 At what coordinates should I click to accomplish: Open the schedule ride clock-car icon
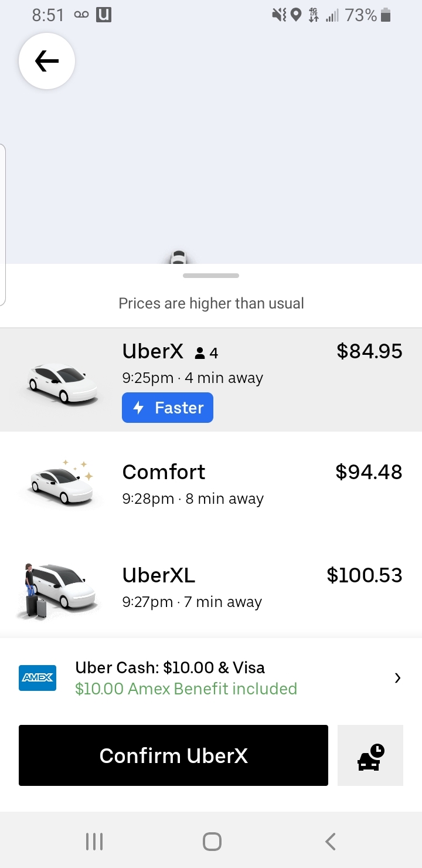(370, 755)
